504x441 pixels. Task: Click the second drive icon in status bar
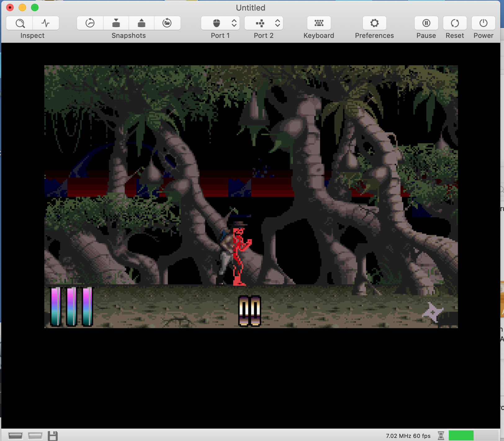pos(35,436)
